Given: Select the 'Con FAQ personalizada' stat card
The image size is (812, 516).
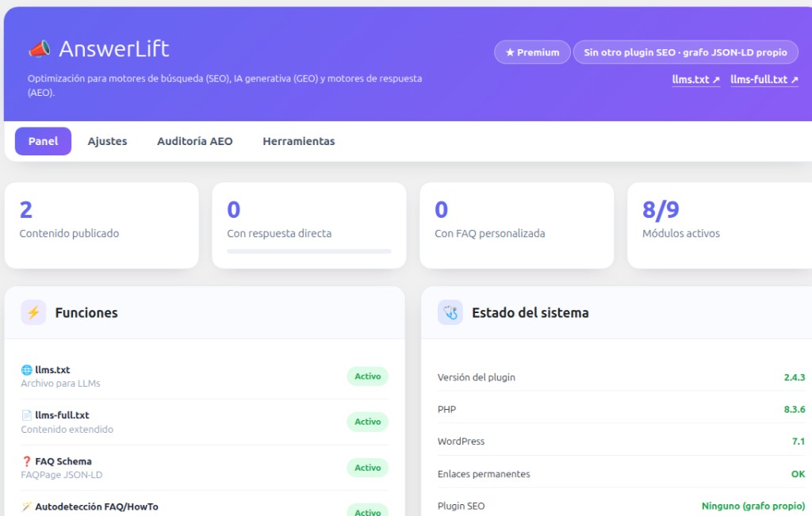Looking at the screenshot, I should (x=517, y=225).
